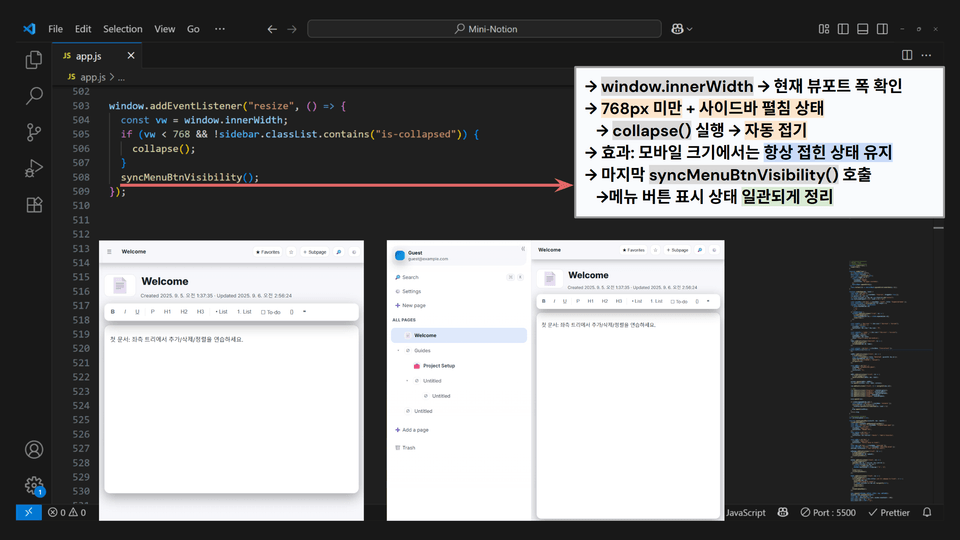Expand the breadcrumb ellipsis after app.js

tap(121, 77)
